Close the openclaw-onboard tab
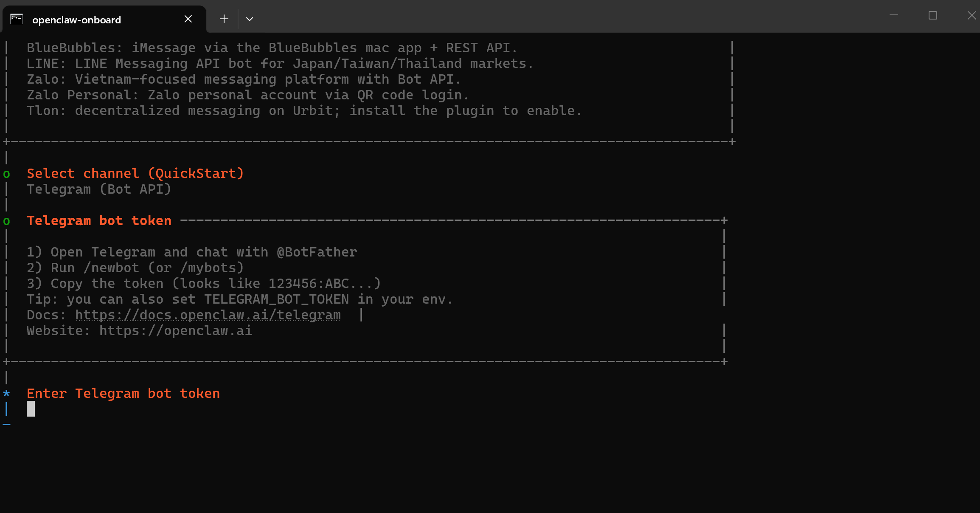980x513 pixels. [x=188, y=19]
